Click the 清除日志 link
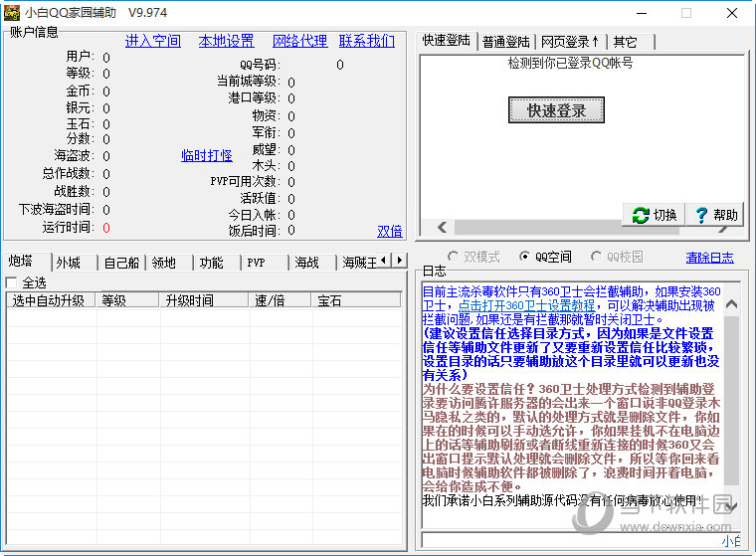 (709, 258)
